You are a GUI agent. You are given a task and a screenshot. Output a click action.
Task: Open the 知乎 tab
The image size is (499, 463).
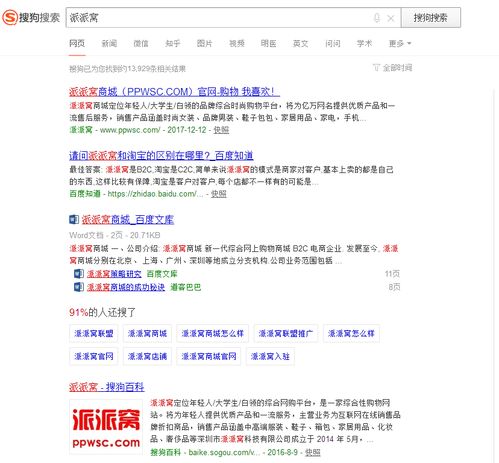(173, 43)
